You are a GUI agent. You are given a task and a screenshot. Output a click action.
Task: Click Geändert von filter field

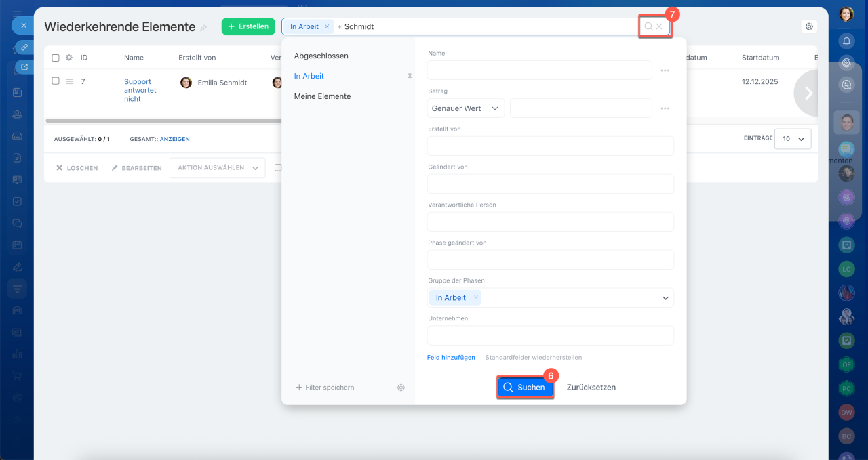[x=551, y=184]
